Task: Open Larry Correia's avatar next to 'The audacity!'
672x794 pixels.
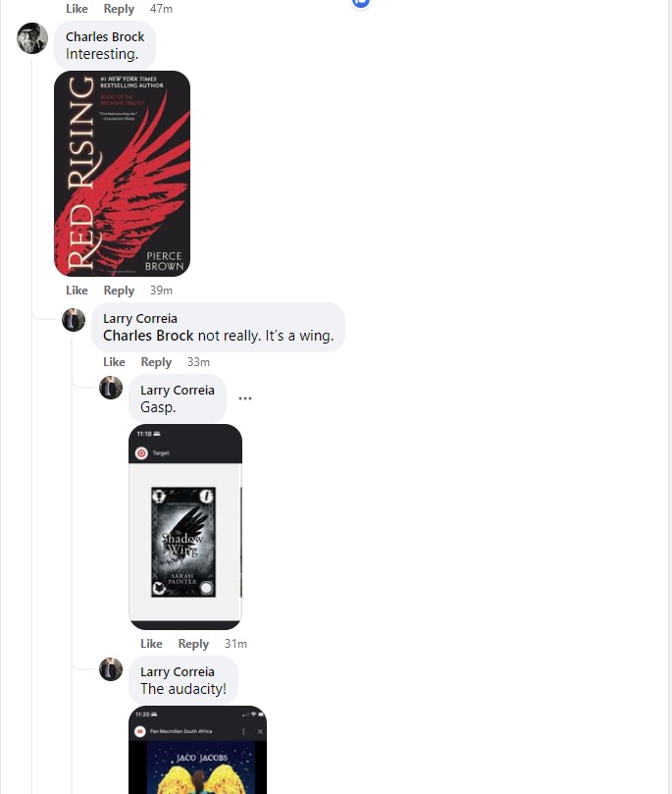Action: 111,669
